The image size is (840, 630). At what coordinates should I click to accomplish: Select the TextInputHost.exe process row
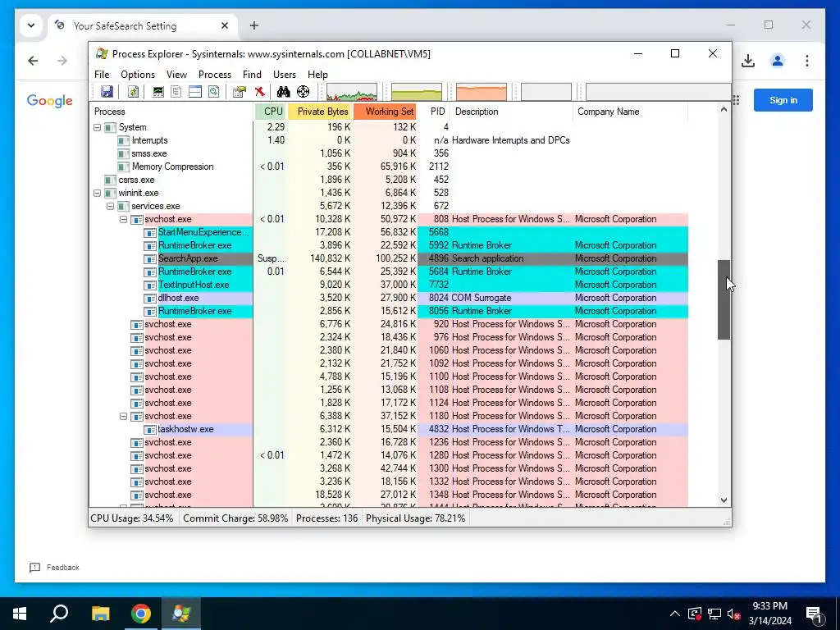click(x=388, y=285)
